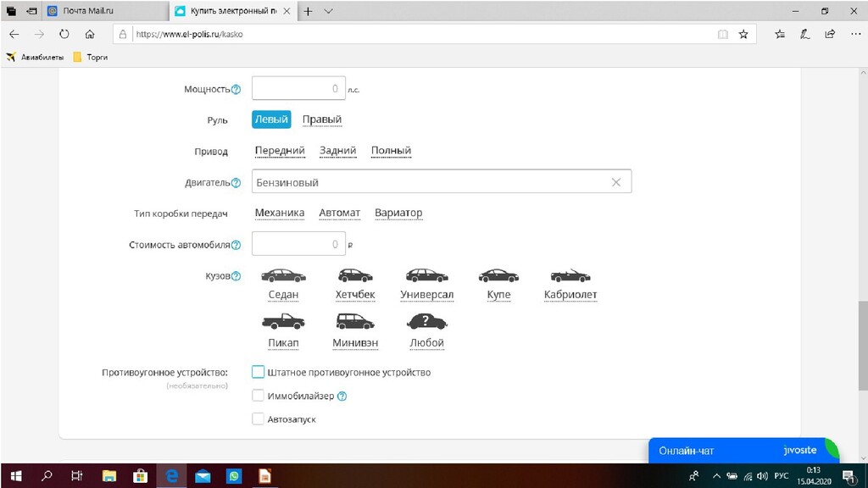Open browser home page
Image resolution: width=868 pixels, height=488 pixels.
tap(90, 34)
